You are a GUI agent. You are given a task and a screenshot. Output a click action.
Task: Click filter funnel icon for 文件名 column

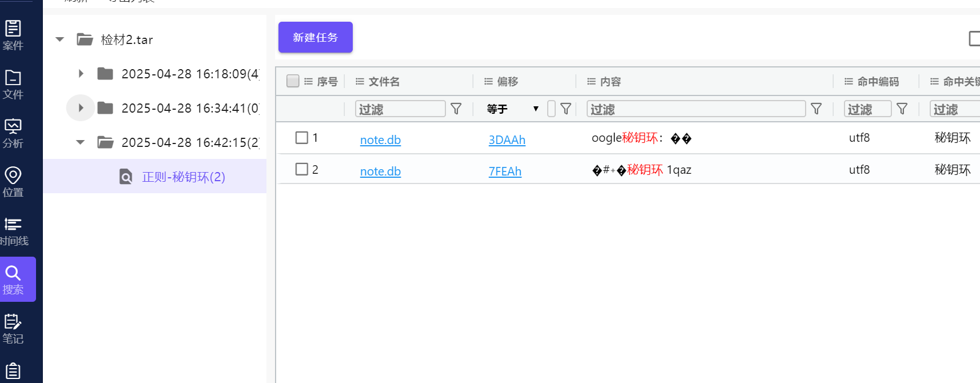pyautogui.click(x=456, y=109)
